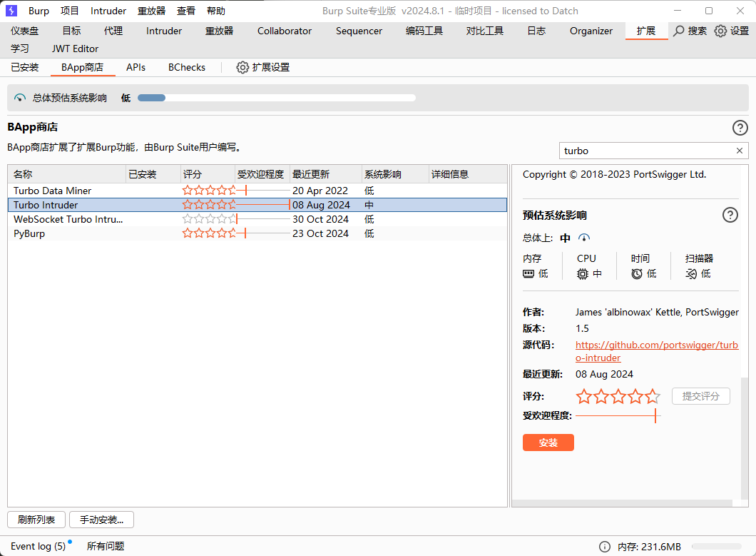Select the Turbo Intruder row
The height and width of the screenshot is (556, 756).
click(x=257, y=205)
